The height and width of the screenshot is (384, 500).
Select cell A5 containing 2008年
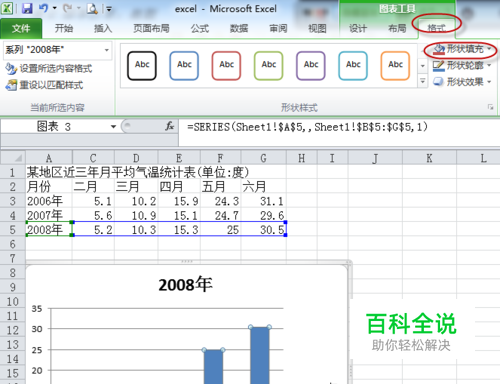tap(49, 230)
